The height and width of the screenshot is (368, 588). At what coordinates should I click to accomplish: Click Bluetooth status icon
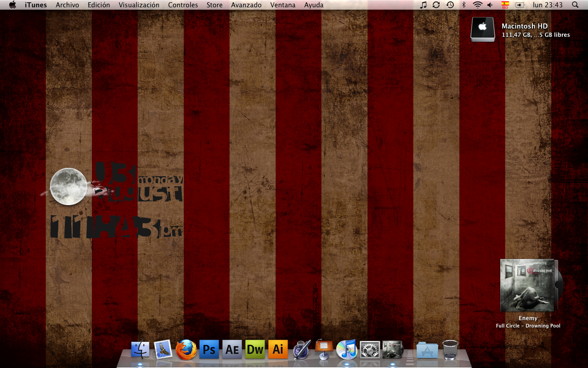click(464, 5)
